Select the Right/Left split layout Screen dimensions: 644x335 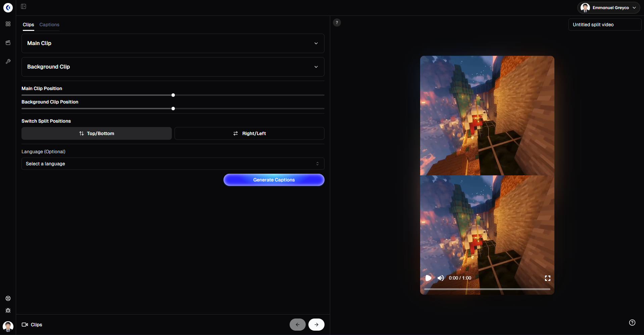coord(249,133)
